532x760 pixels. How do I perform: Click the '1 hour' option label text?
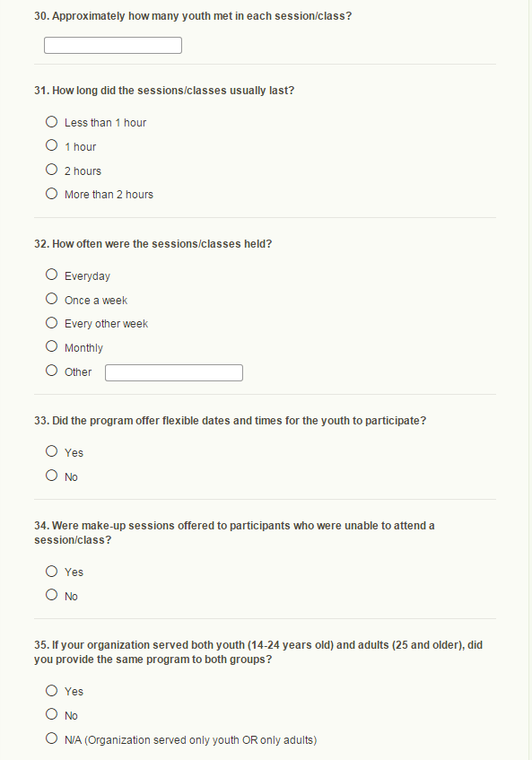point(81,147)
